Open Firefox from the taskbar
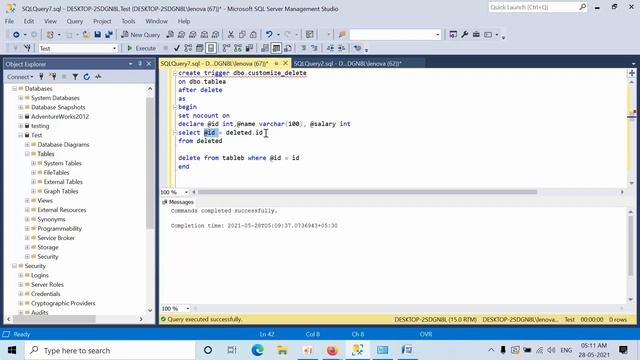Viewport: 640px width, 360px height. [332, 350]
